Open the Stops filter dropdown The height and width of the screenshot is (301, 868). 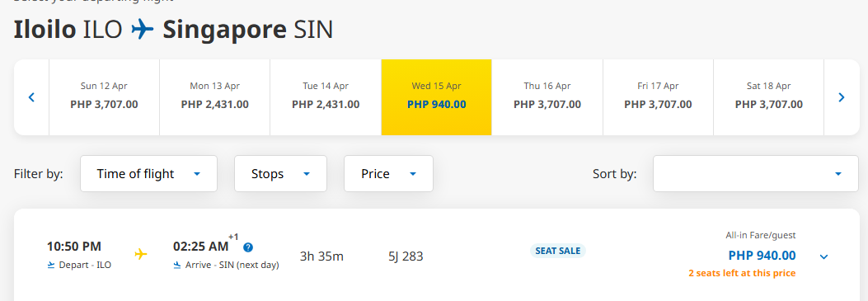(x=280, y=174)
